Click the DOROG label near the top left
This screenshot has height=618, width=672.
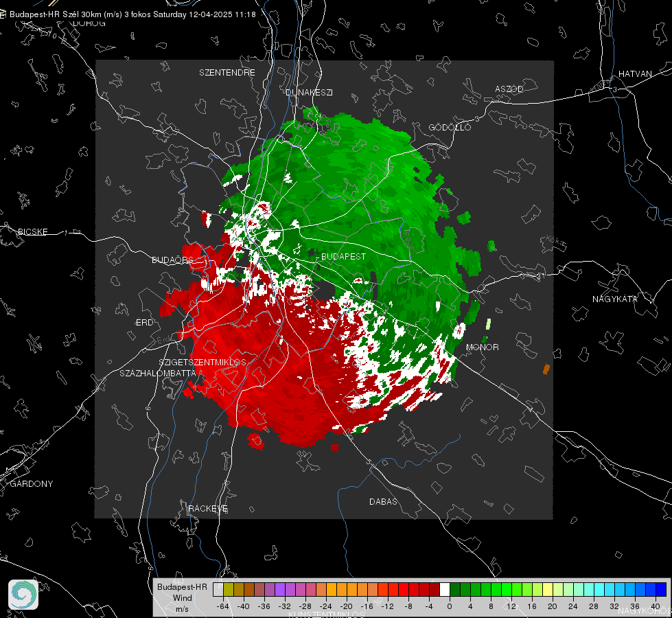(89, 23)
